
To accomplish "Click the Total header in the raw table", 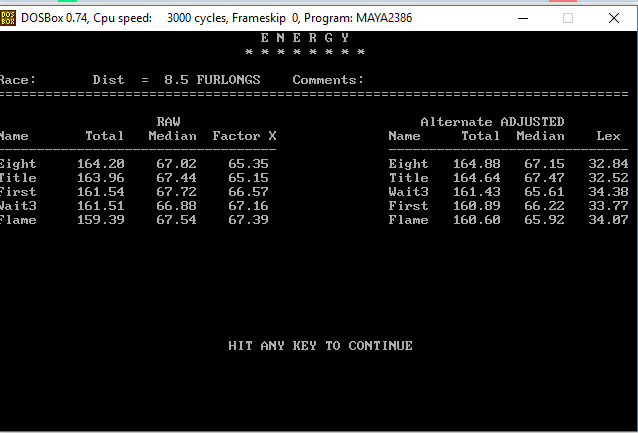I will click(105, 136).
